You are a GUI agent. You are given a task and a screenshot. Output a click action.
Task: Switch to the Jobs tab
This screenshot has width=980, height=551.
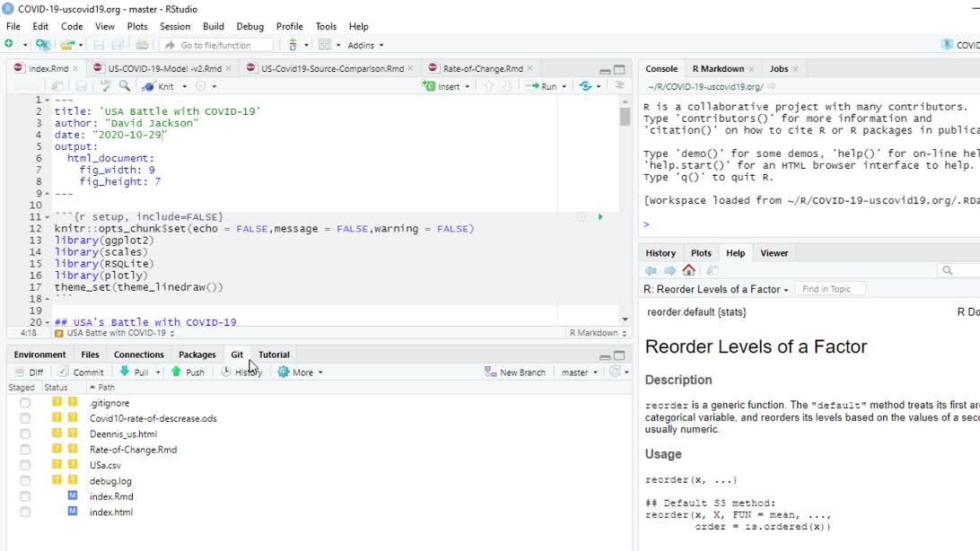[x=779, y=69]
